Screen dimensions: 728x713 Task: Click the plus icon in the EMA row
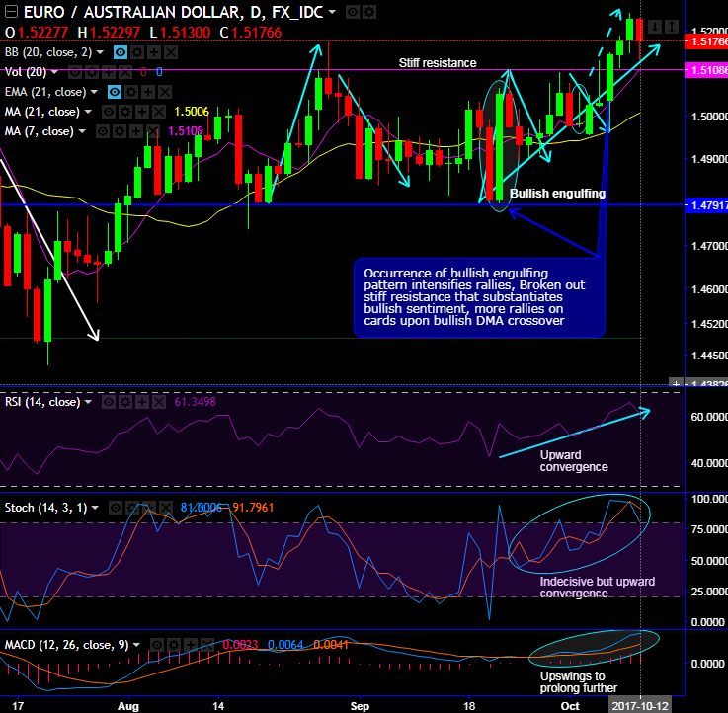pos(147,92)
